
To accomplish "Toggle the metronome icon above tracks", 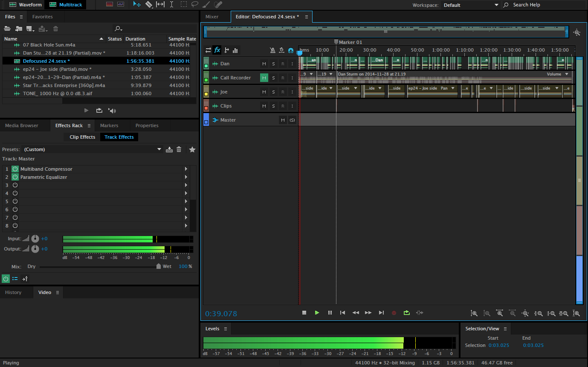I will pos(272,50).
